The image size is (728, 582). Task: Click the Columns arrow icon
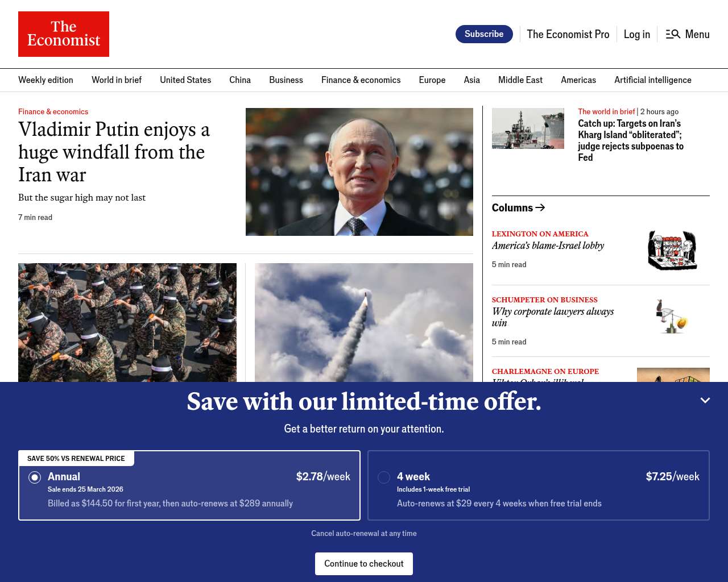coord(540,207)
